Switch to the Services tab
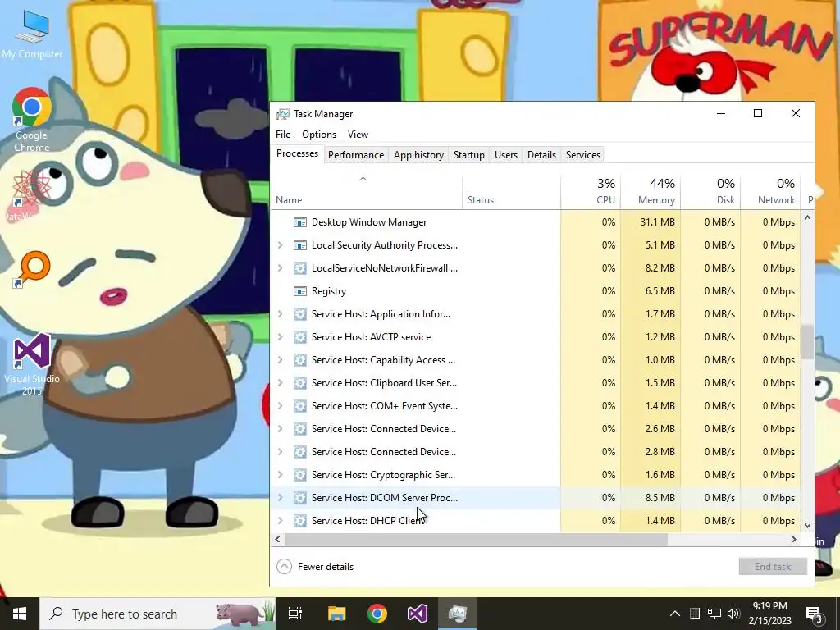 [583, 155]
